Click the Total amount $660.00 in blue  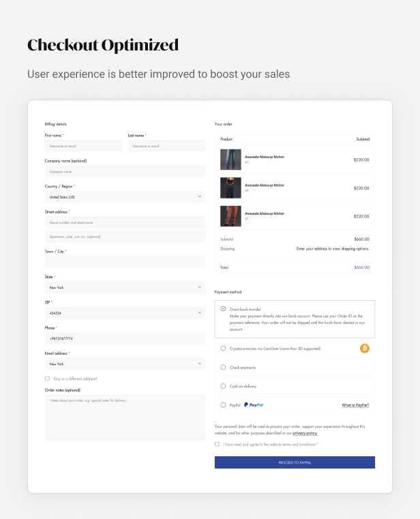361,267
